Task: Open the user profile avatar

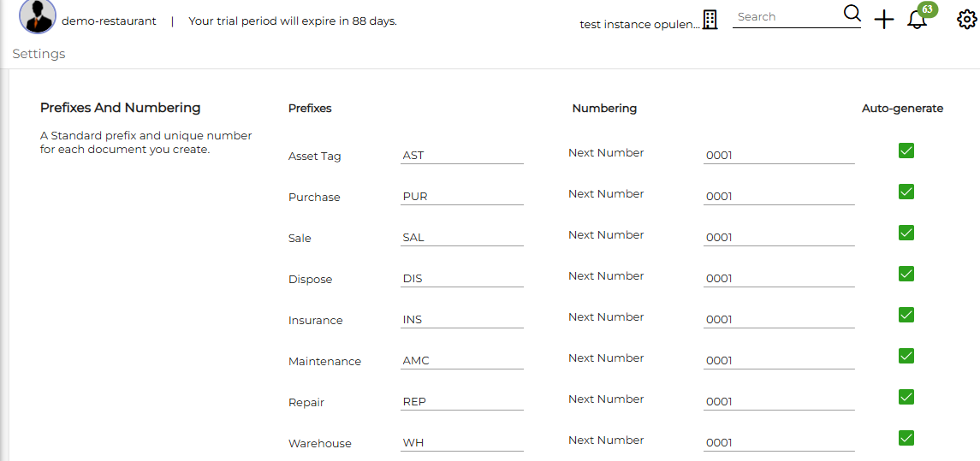Action: pyautogui.click(x=38, y=16)
